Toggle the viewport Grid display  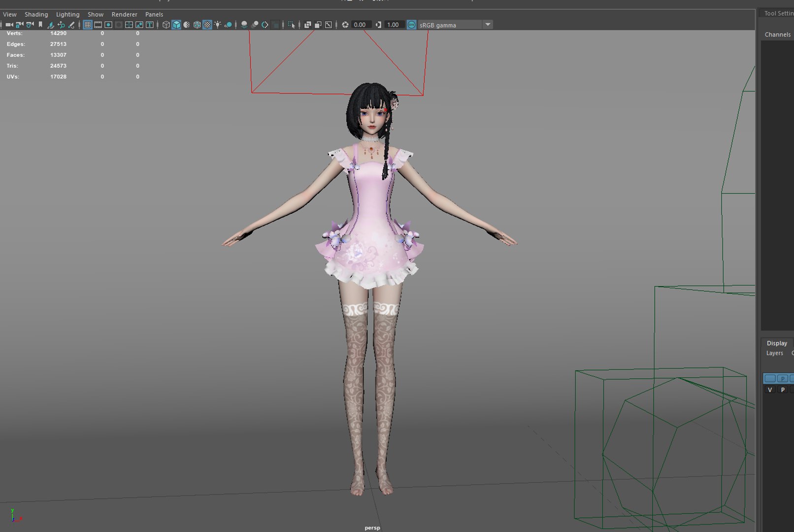88,25
